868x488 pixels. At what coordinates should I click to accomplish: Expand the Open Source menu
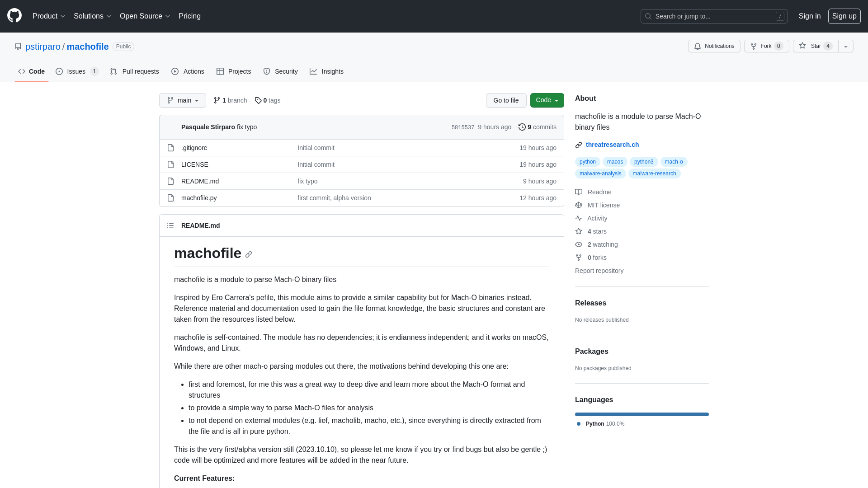click(x=145, y=16)
